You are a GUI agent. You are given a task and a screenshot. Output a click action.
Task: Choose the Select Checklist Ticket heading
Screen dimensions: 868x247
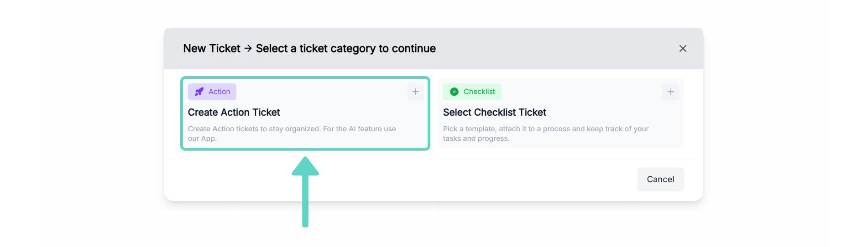[x=494, y=112]
